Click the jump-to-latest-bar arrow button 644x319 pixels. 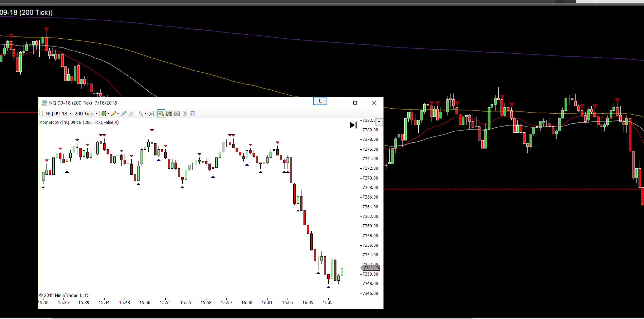(353, 125)
